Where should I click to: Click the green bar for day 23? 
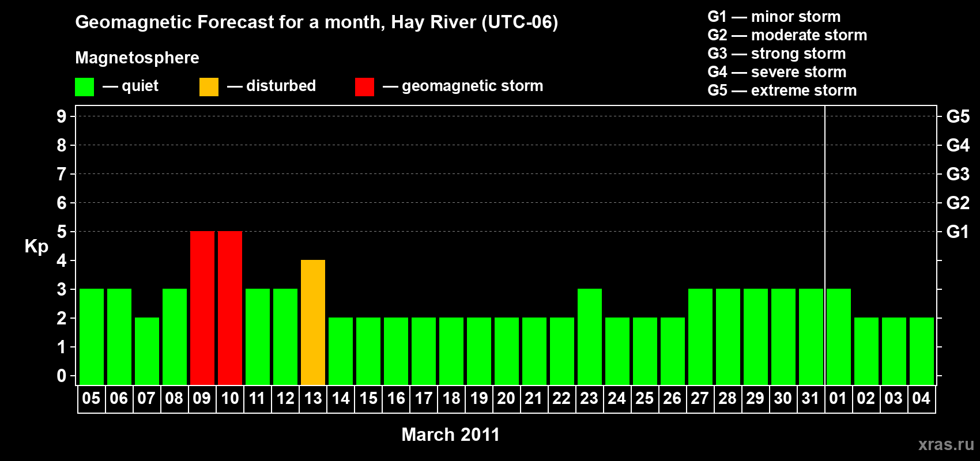tap(590, 337)
